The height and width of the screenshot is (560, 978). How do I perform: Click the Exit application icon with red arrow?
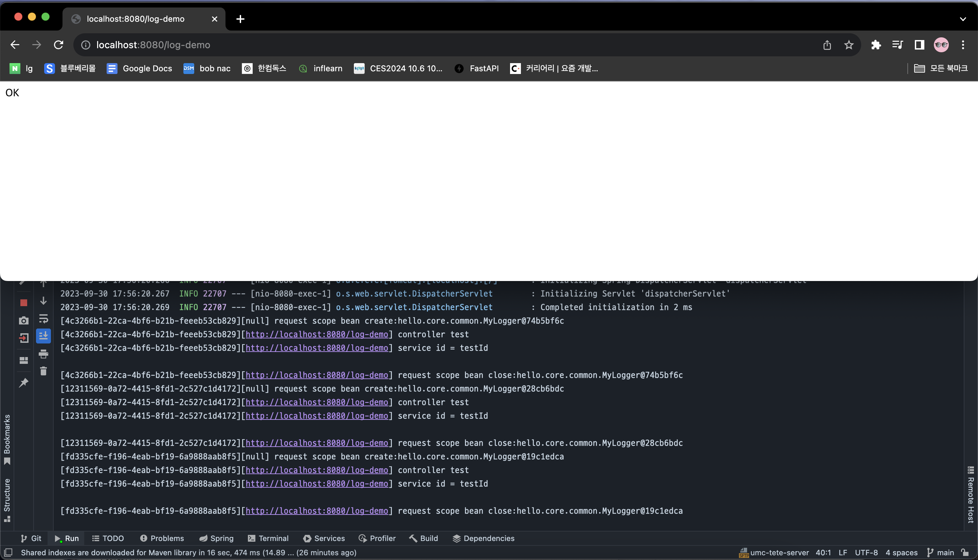(x=23, y=338)
